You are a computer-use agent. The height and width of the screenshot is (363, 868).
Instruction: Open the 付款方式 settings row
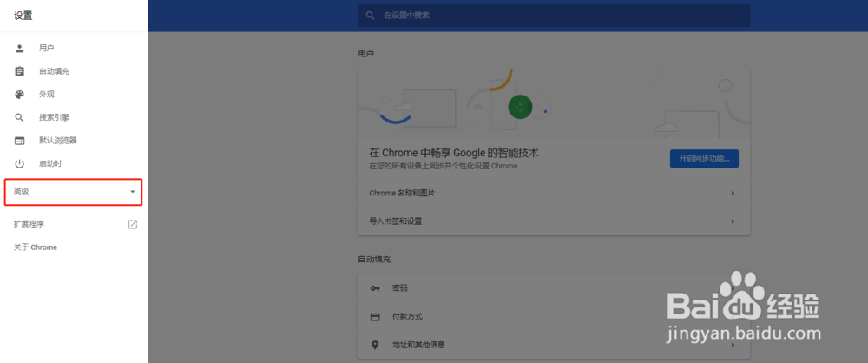(x=554, y=317)
